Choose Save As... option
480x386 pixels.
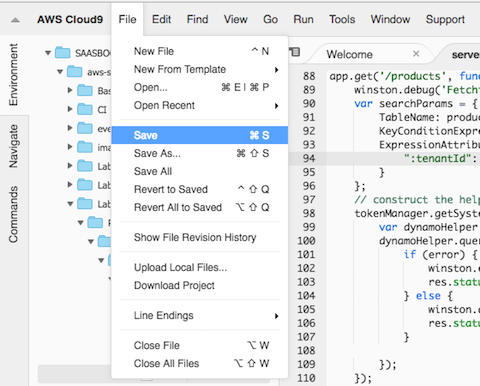coord(200,153)
